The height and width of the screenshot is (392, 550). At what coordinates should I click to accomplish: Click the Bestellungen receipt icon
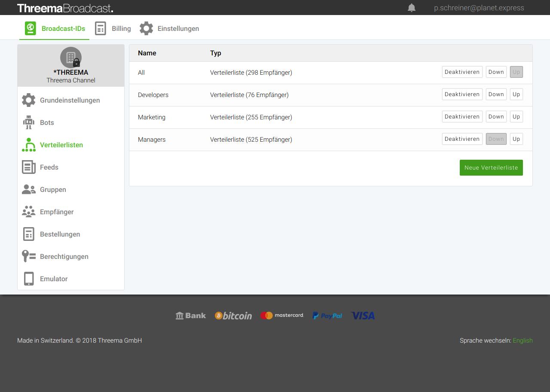point(28,234)
